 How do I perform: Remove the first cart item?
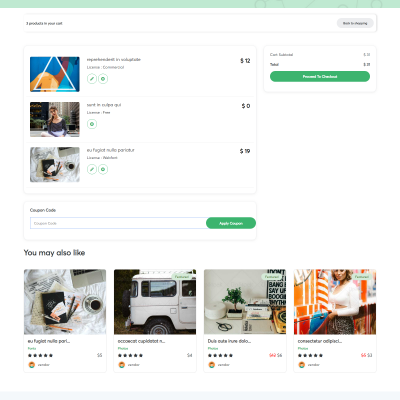pyautogui.click(x=103, y=79)
